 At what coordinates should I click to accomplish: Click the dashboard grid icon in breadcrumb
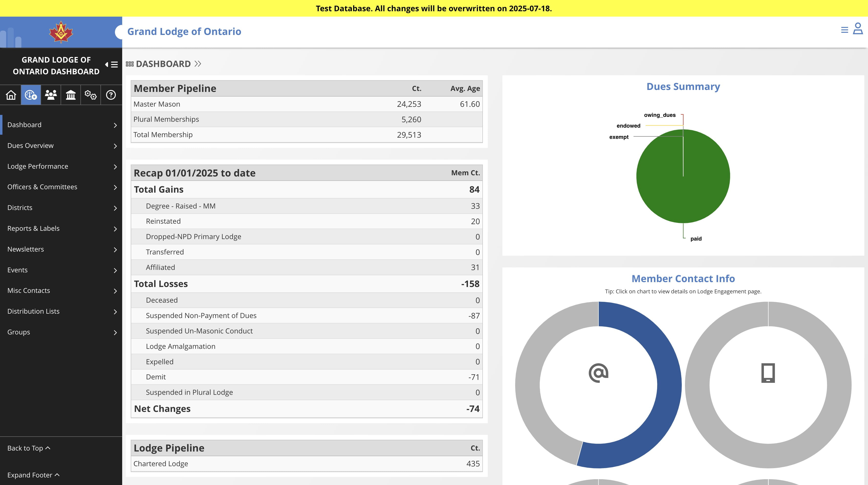[130, 64]
